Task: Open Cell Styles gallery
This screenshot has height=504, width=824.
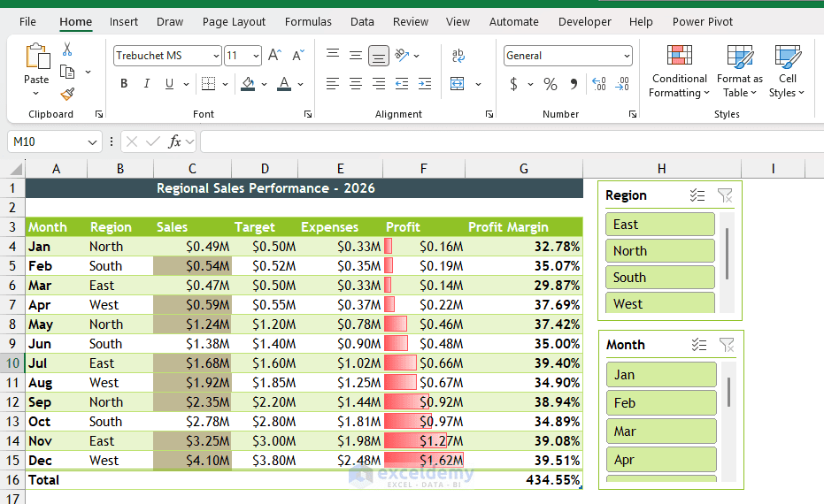Action: [x=787, y=72]
